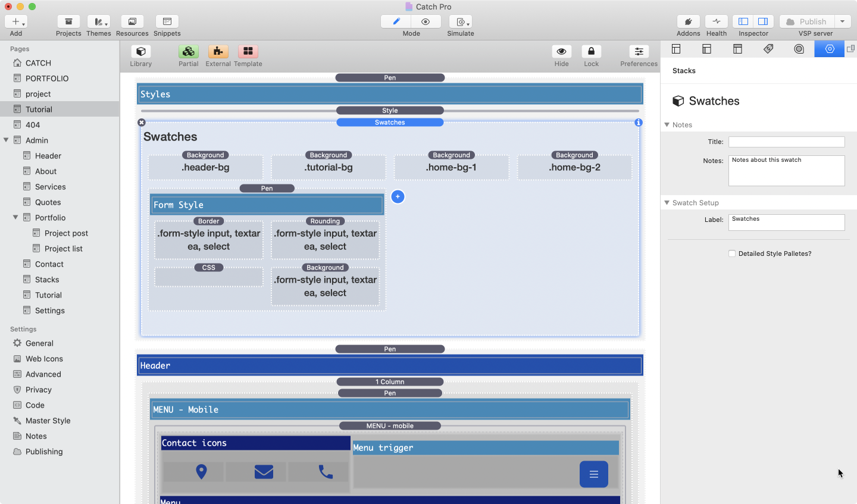The width and height of the screenshot is (857, 504).
Task: Select the Template stack icon
Action: tap(248, 52)
